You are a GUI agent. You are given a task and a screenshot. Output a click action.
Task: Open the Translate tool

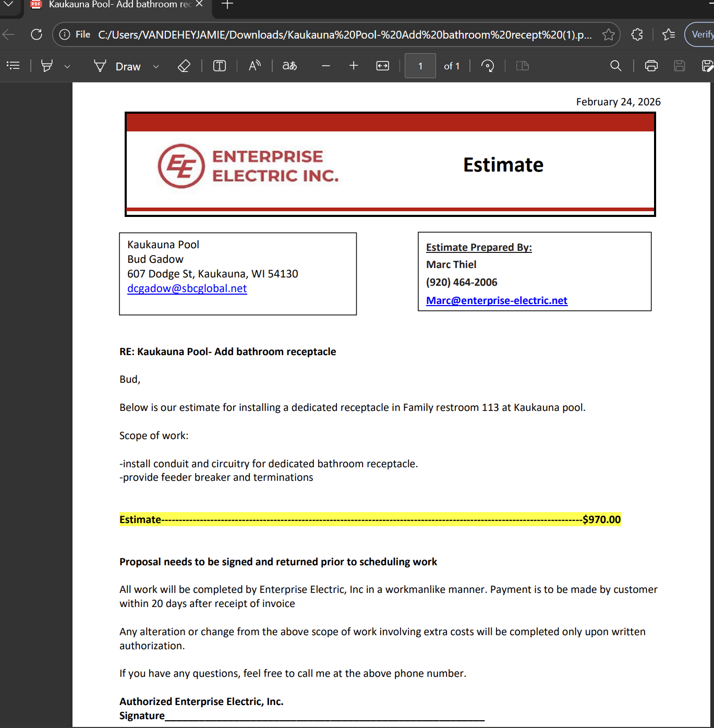pyautogui.click(x=289, y=66)
